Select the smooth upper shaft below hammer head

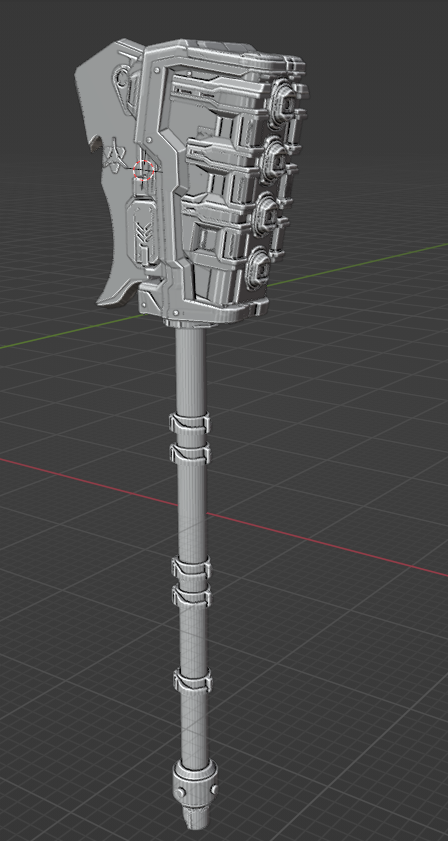point(190,369)
